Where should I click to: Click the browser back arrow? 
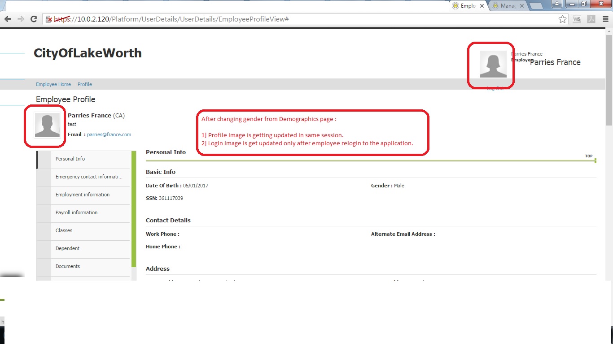pyautogui.click(x=8, y=19)
